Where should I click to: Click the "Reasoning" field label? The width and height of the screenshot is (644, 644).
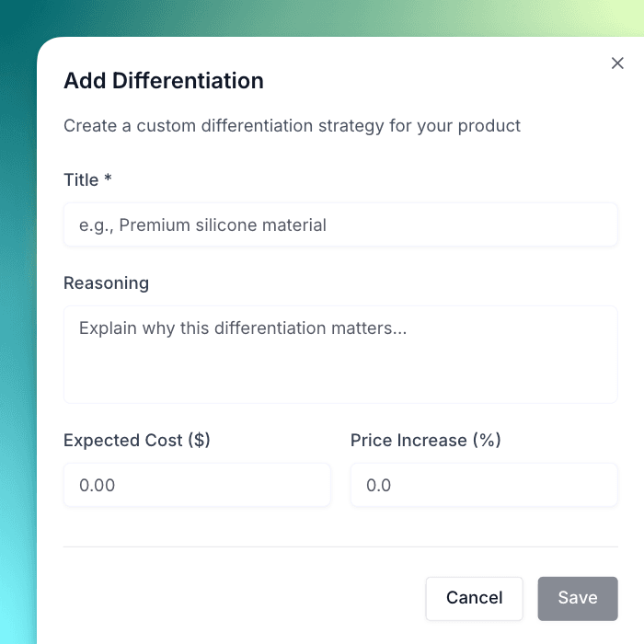pyautogui.click(x=106, y=283)
